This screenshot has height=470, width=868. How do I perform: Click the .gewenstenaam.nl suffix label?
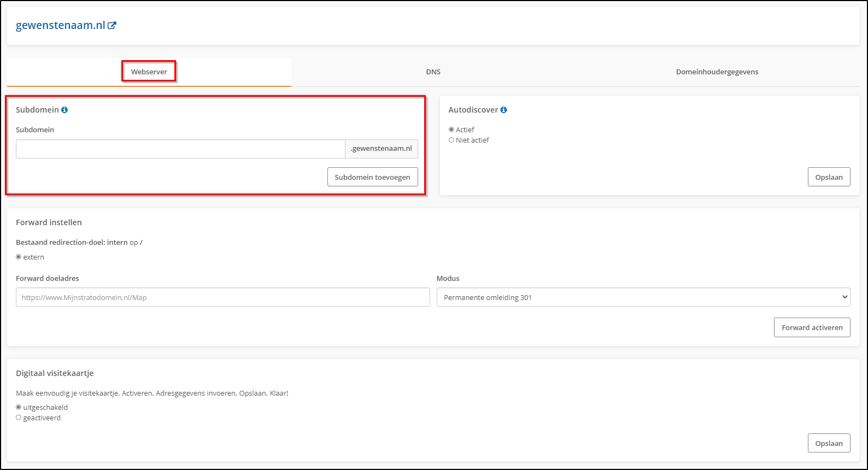(x=381, y=149)
